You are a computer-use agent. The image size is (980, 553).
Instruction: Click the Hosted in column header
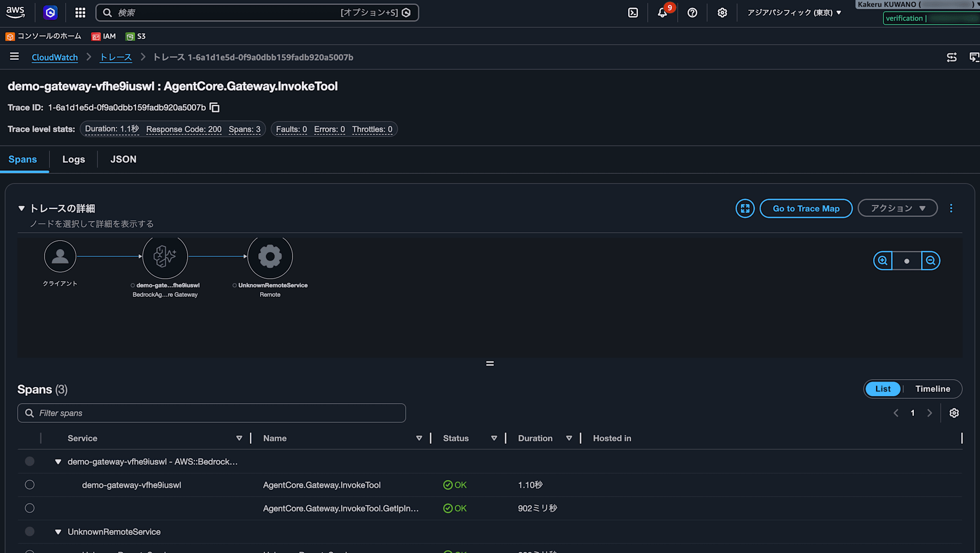coord(612,438)
